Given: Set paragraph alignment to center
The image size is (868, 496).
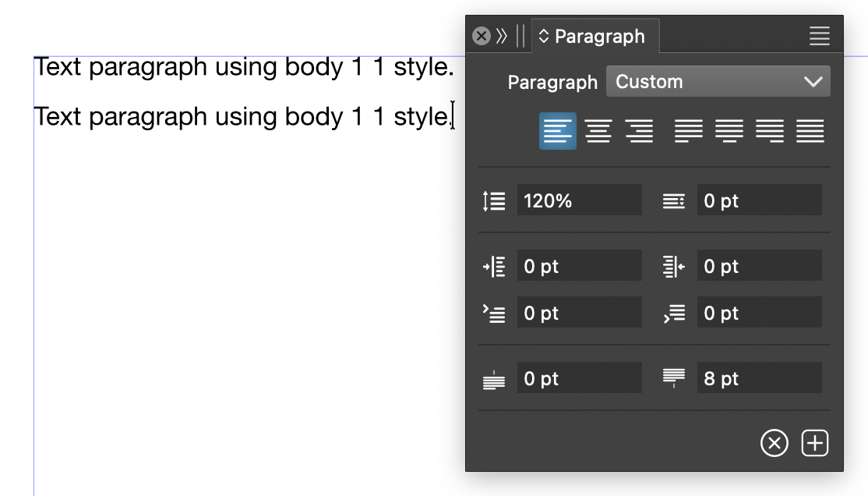Looking at the screenshot, I should point(598,131).
